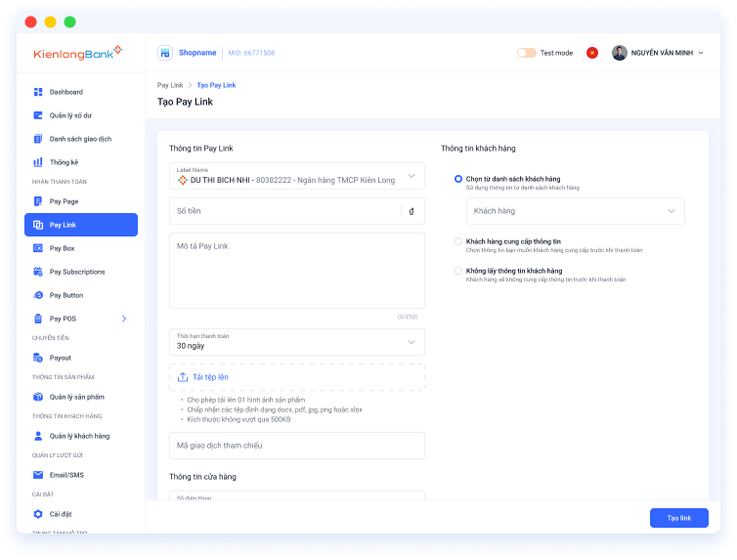The width and height of the screenshot is (737, 560).
Task: Click the bank logo icon in Label Name field
Action: [x=183, y=180]
